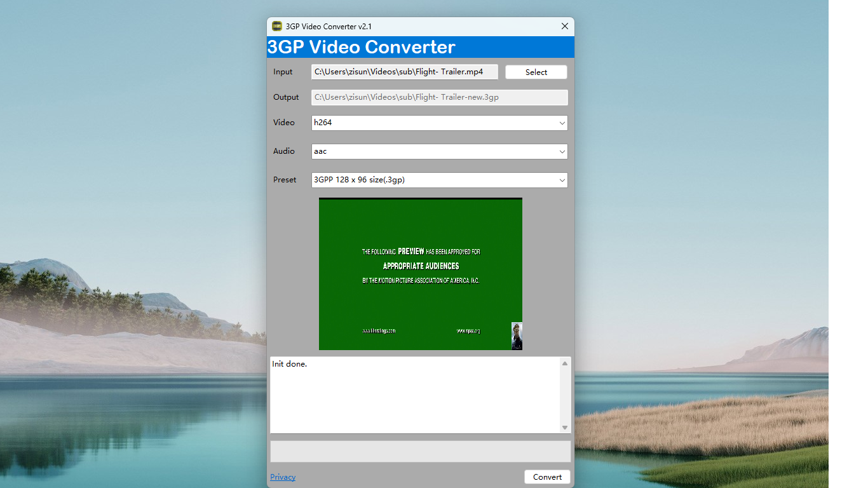The image size is (868, 488).
Task: Click the blue '3GP Video Converter' header banner
Action: [x=421, y=47]
